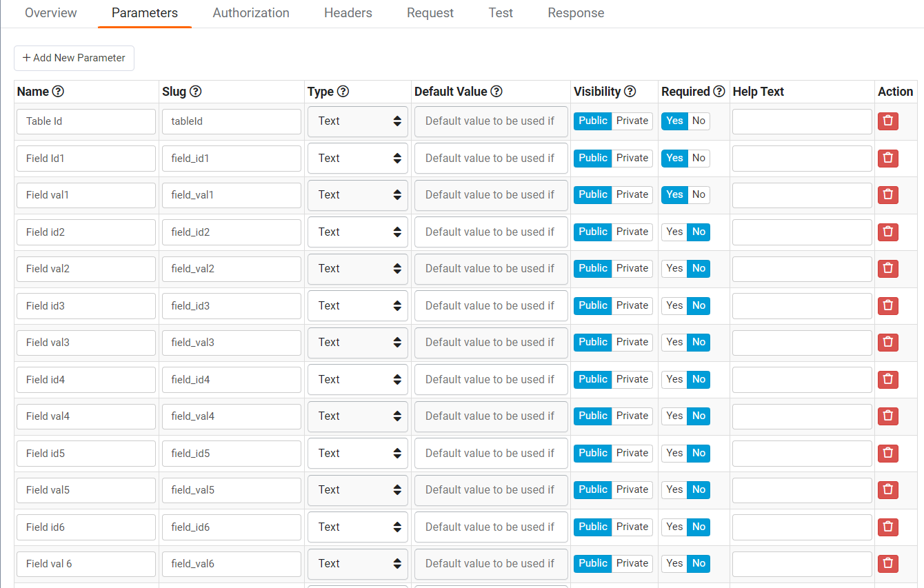This screenshot has width=924, height=588.
Task: Switch to the Authorization tab
Action: (x=251, y=12)
